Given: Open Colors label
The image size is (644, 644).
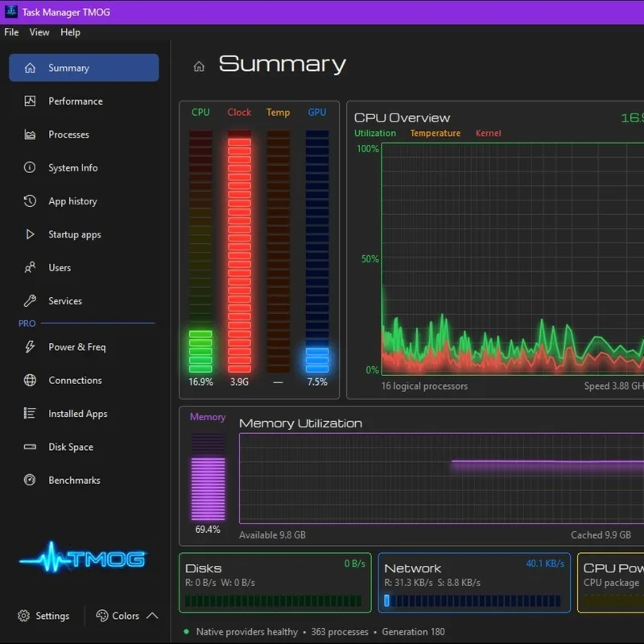Looking at the screenshot, I should [126, 616].
